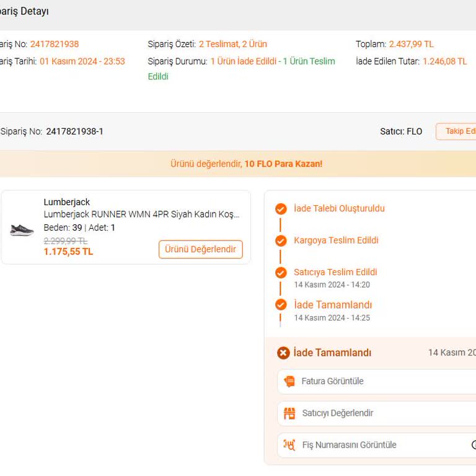Click the order number 2417821938

tap(55, 44)
